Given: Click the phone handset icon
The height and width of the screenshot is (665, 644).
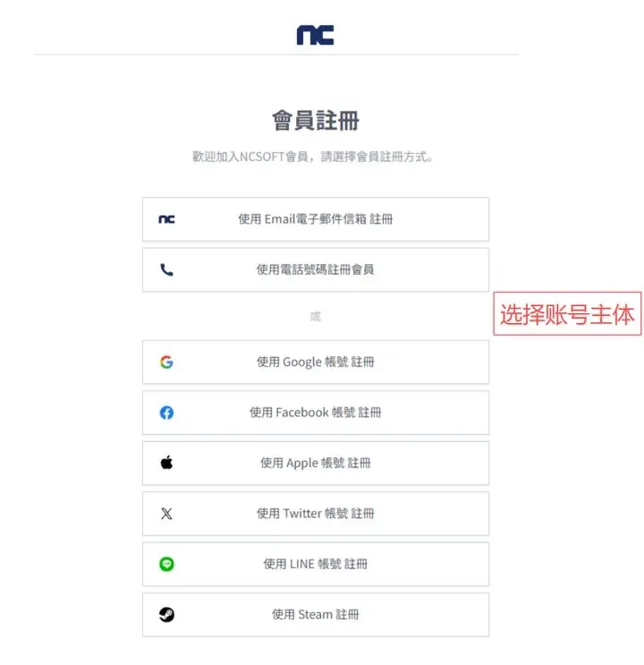Looking at the screenshot, I should pos(166,269).
